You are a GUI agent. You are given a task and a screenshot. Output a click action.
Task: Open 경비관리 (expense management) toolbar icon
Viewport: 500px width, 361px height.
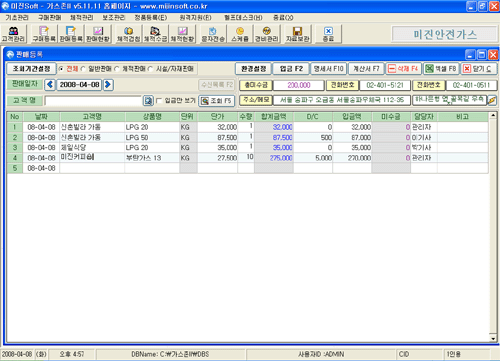[267, 34]
